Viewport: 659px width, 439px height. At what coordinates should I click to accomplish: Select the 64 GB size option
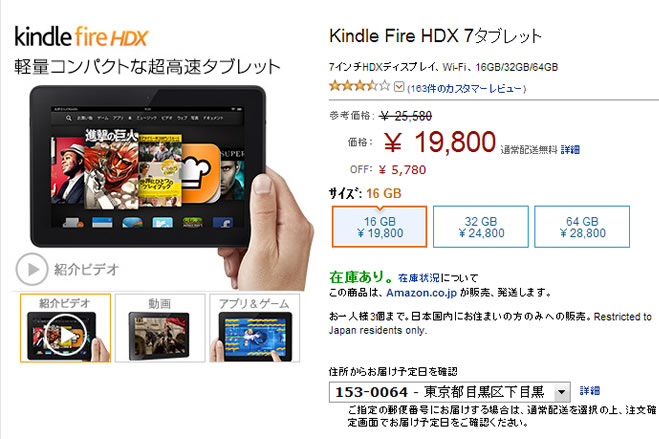tap(582, 227)
